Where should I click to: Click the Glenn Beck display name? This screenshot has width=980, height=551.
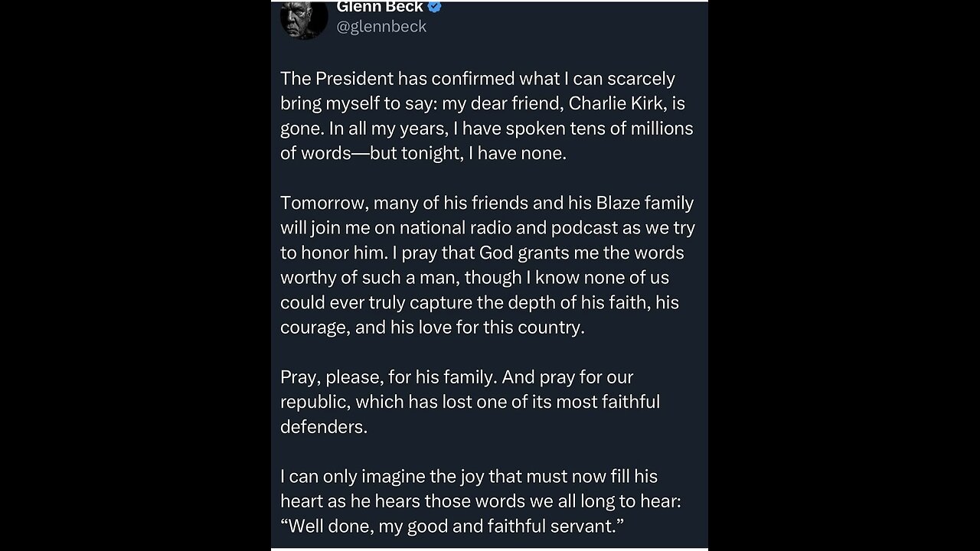[379, 6]
